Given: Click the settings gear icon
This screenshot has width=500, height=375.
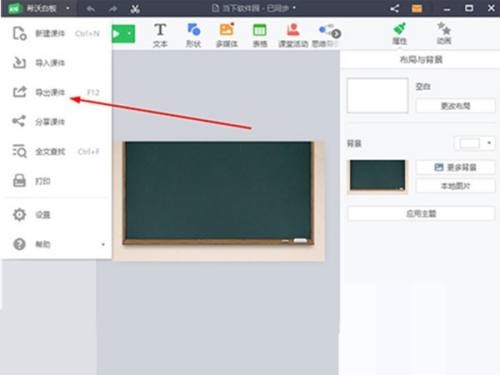Looking at the screenshot, I should 19,214.
